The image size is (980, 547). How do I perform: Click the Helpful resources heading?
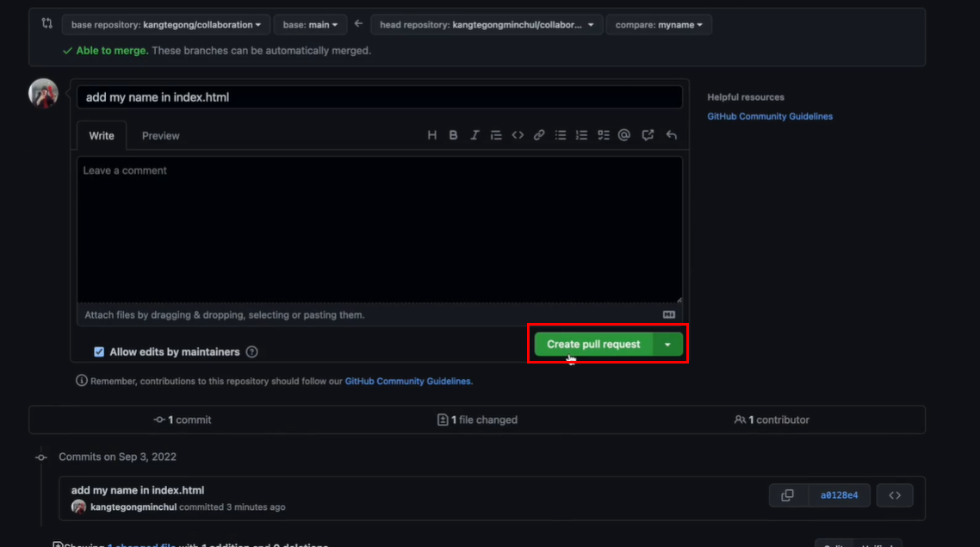(x=746, y=96)
